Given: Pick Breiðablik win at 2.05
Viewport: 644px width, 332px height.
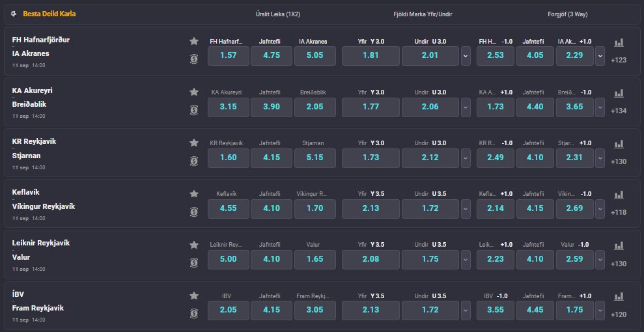Looking at the screenshot, I should click(x=315, y=107).
